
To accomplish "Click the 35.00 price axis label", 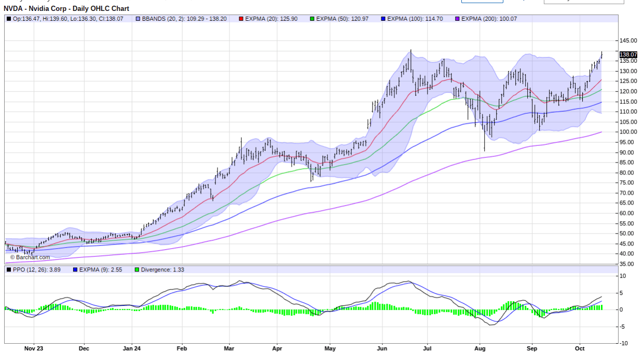I will tap(627, 264).
